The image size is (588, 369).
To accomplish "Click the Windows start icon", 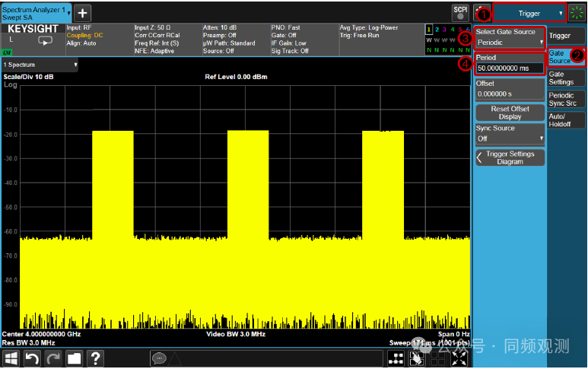I will [11, 358].
